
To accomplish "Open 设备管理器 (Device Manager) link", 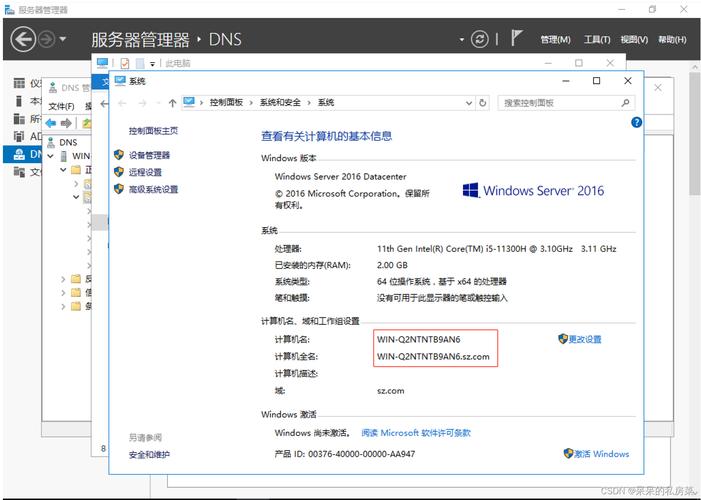I will [149, 155].
